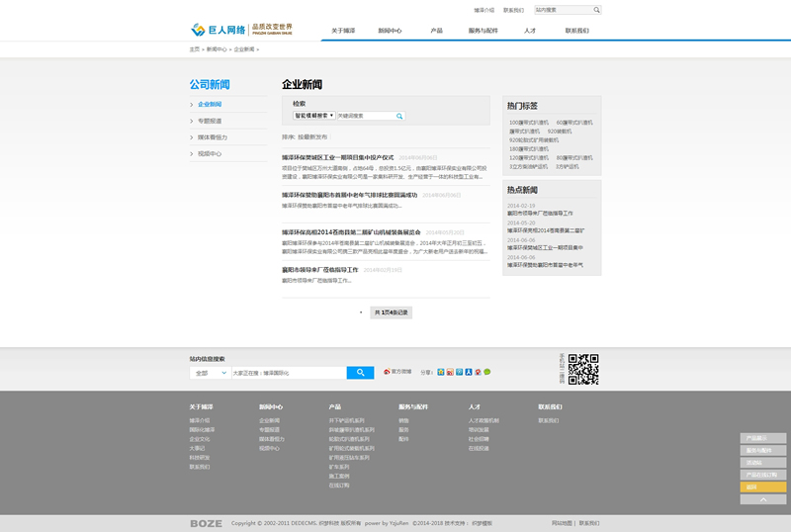This screenshot has height=532, width=791.
Task: Click the first share icon after 分享
Action: tap(441, 372)
